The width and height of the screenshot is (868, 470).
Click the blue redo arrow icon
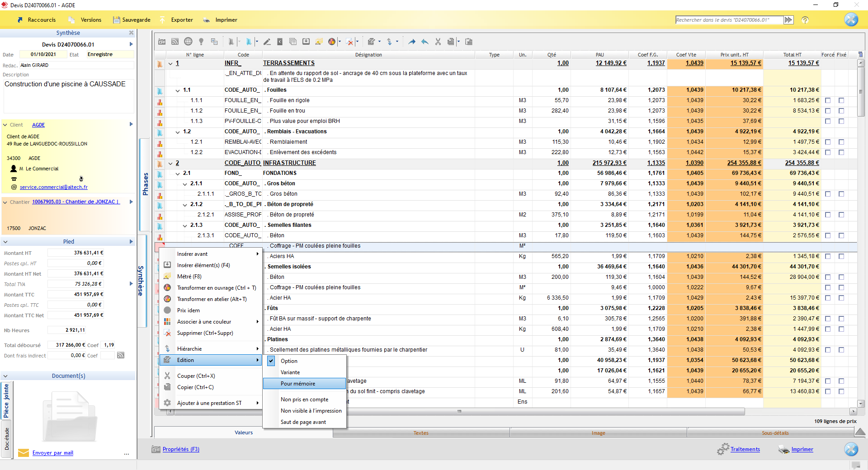coord(411,42)
